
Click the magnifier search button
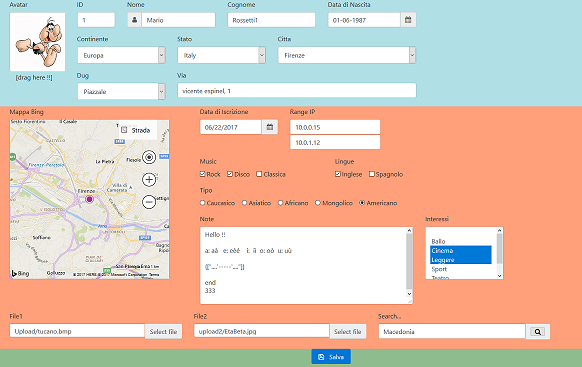(538, 331)
